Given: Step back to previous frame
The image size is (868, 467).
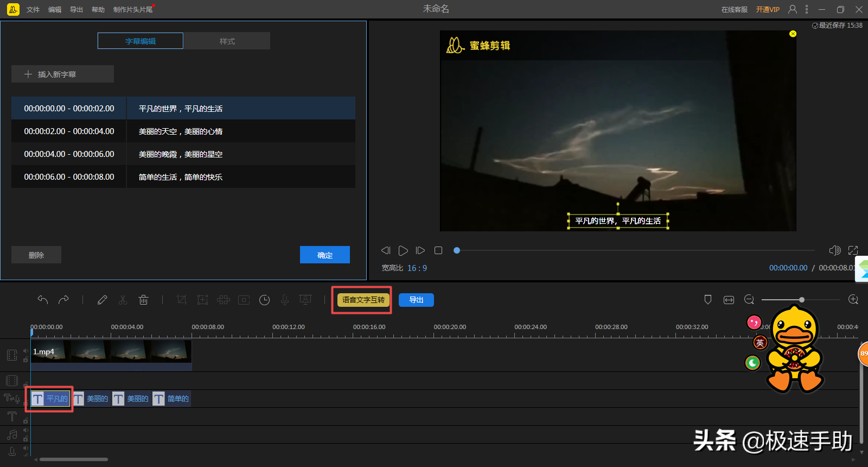Looking at the screenshot, I should [386, 250].
